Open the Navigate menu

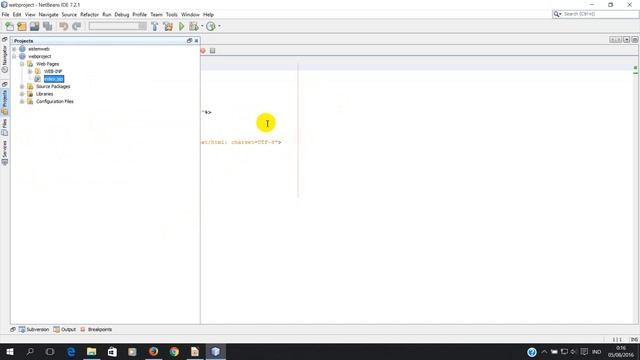(48, 15)
